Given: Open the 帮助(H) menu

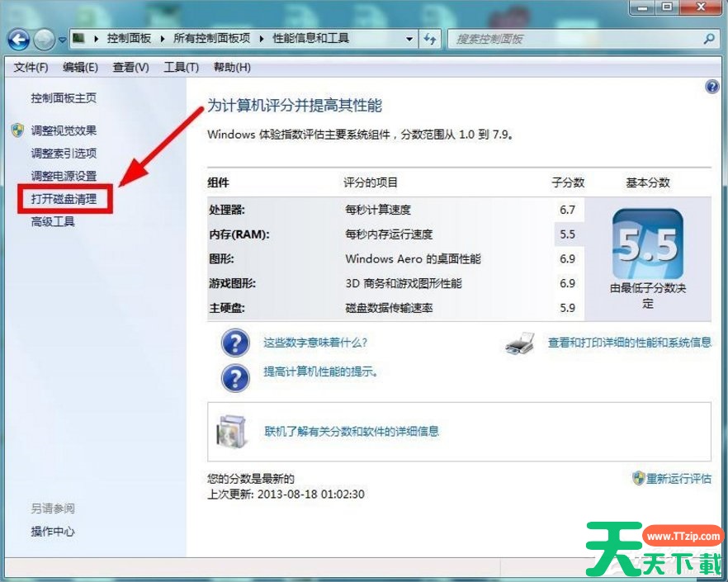Looking at the screenshot, I should point(232,68).
